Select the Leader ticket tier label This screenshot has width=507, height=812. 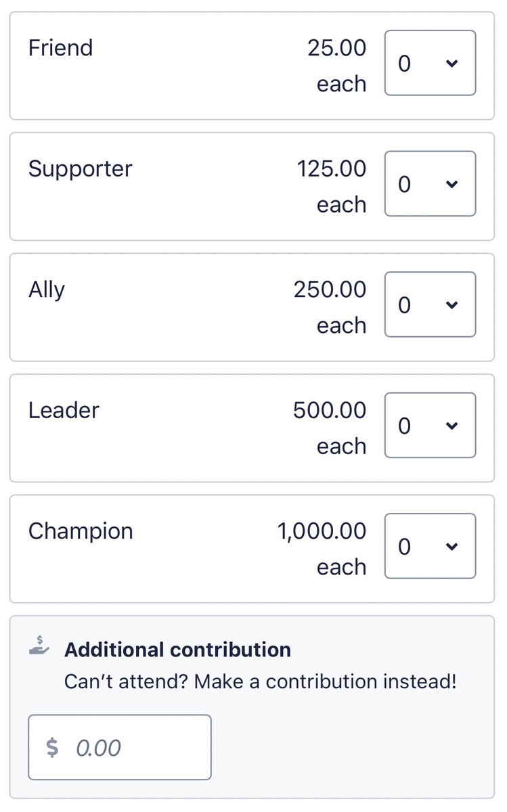click(64, 410)
